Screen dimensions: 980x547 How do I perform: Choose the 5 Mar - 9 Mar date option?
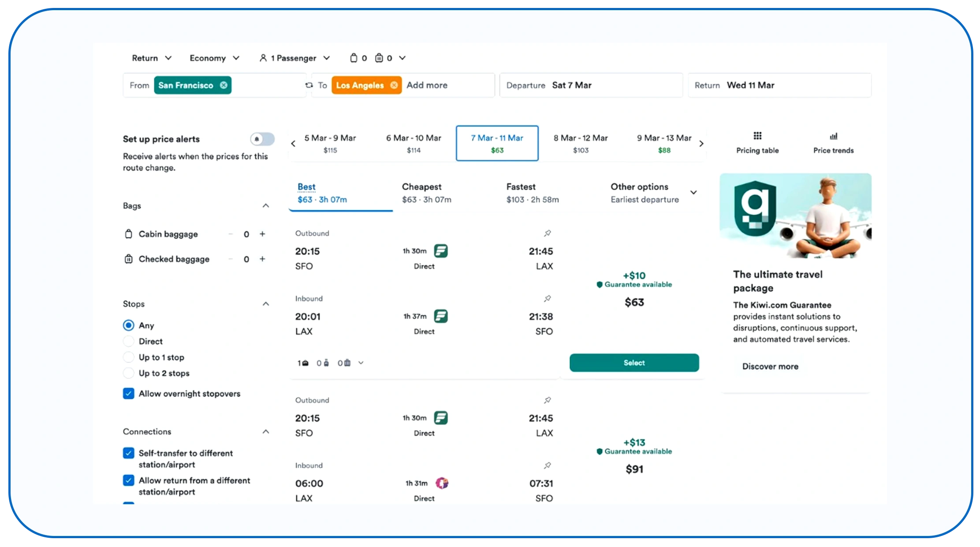point(330,143)
